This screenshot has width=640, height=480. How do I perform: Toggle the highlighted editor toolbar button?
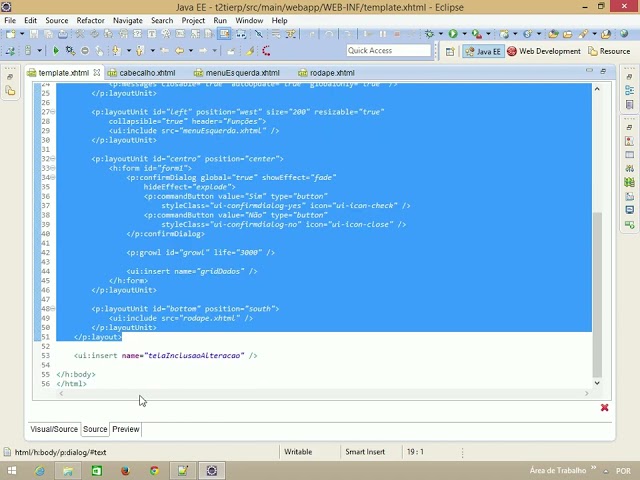click(224, 34)
